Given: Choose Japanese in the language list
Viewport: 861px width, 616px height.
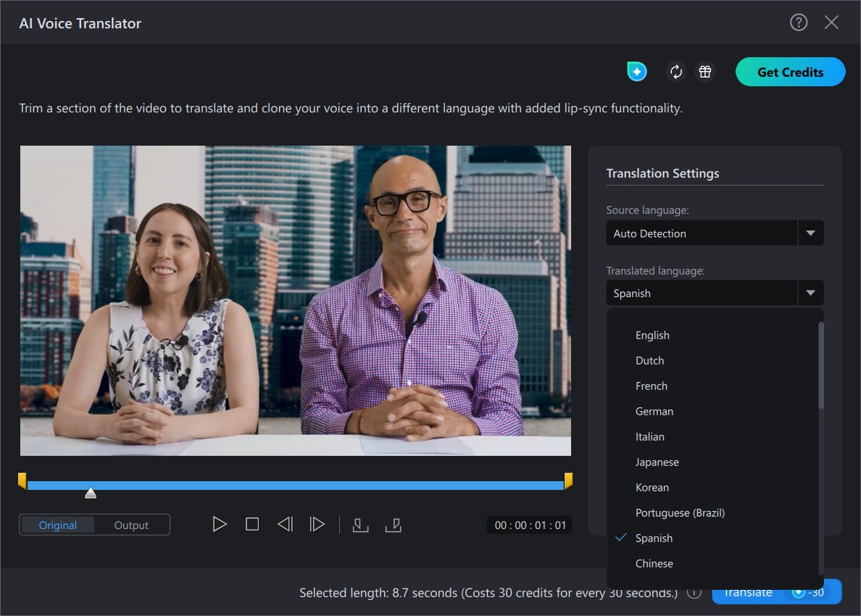Looking at the screenshot, I should 657,462.
